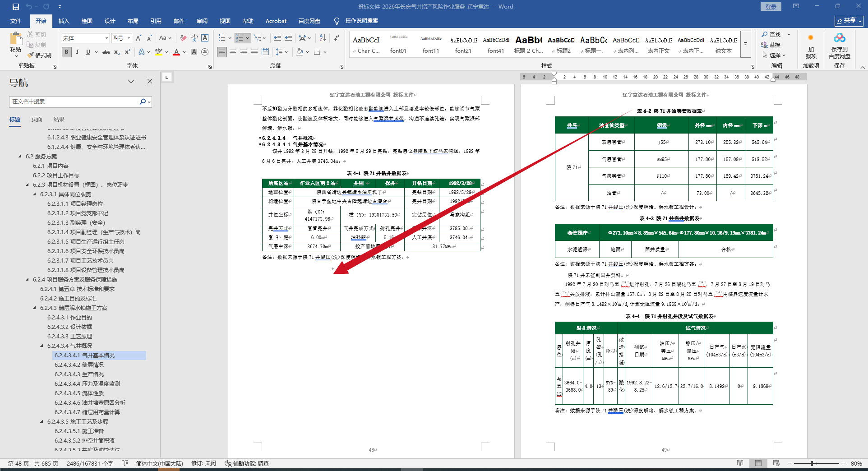Apply the red font color
The height and width of the screenshot is (471, 868).
click(176, 52)
